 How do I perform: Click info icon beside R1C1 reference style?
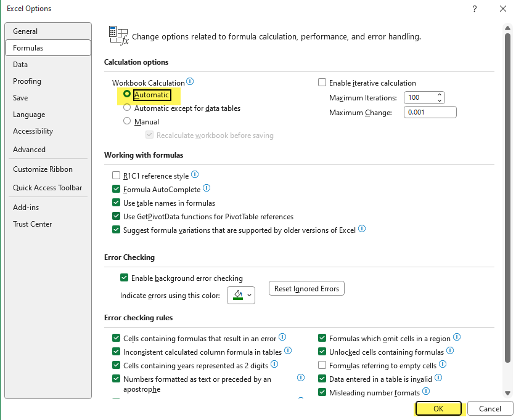tap(195, 175)
